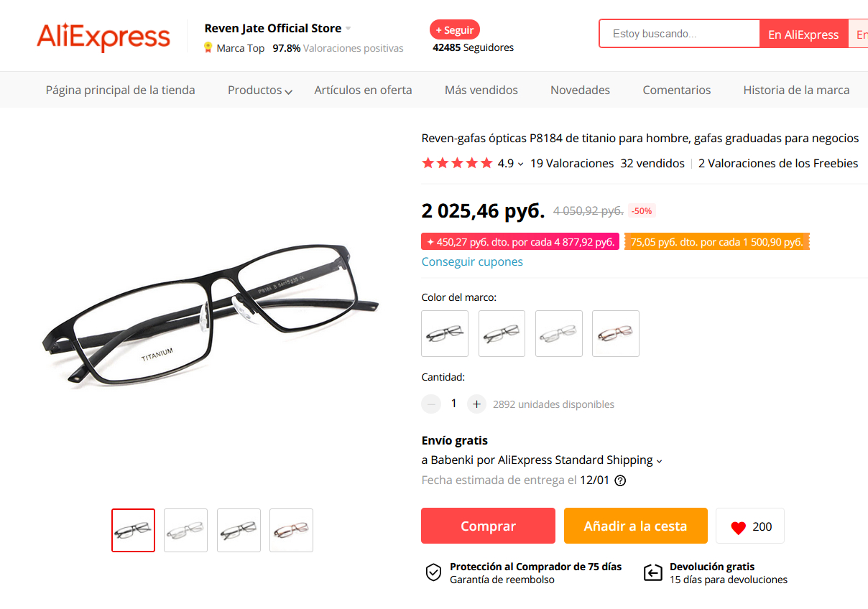The image size is (868, 609).
Task: Expand the AliExpress Standard Shipping options
Action: click(659, 460)
